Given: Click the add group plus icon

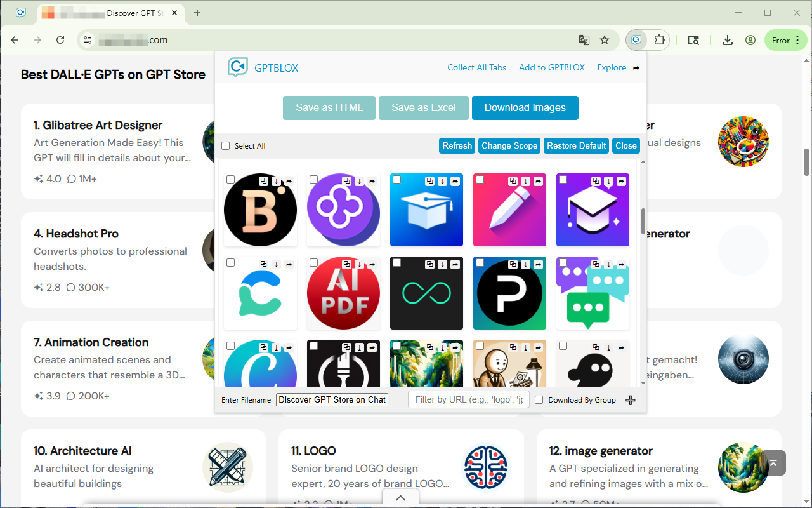Looking at the screenshot, I should coord(629,400).
